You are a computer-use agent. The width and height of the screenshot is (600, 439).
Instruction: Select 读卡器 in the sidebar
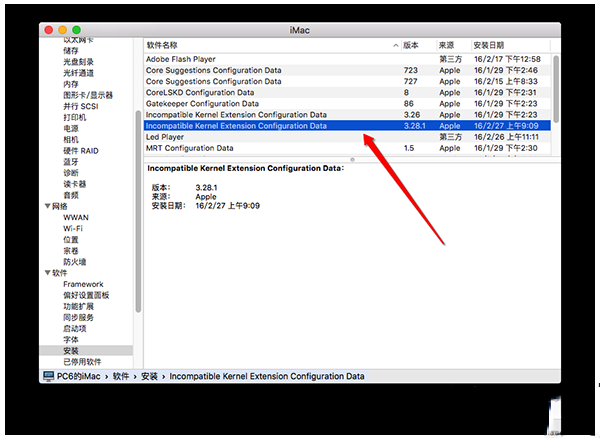(x=75, y=184)
